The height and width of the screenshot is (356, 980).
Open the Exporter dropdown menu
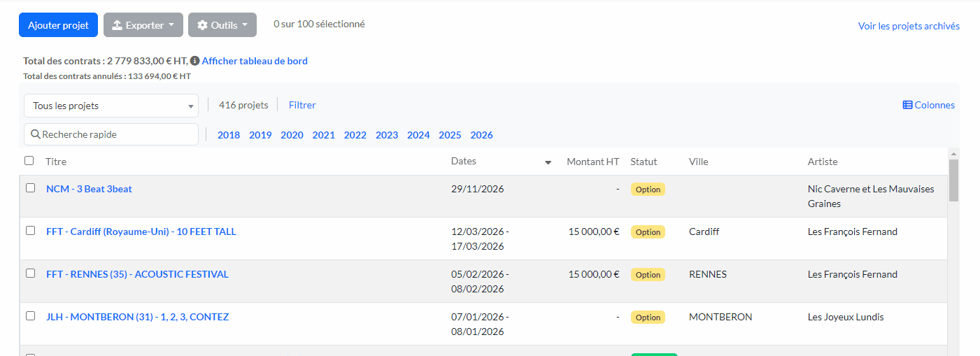(143, 25)
